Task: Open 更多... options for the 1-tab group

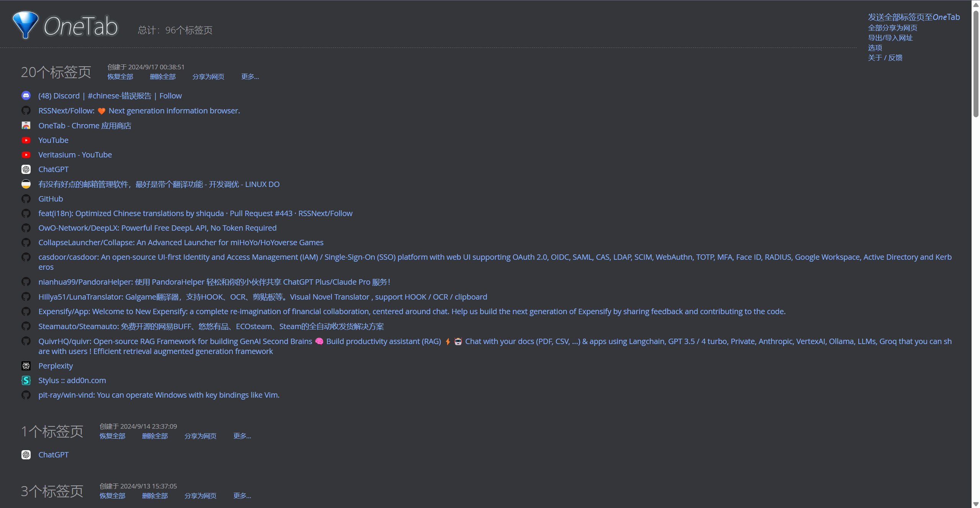Action: pyautogui.click(x=242, y=436)
